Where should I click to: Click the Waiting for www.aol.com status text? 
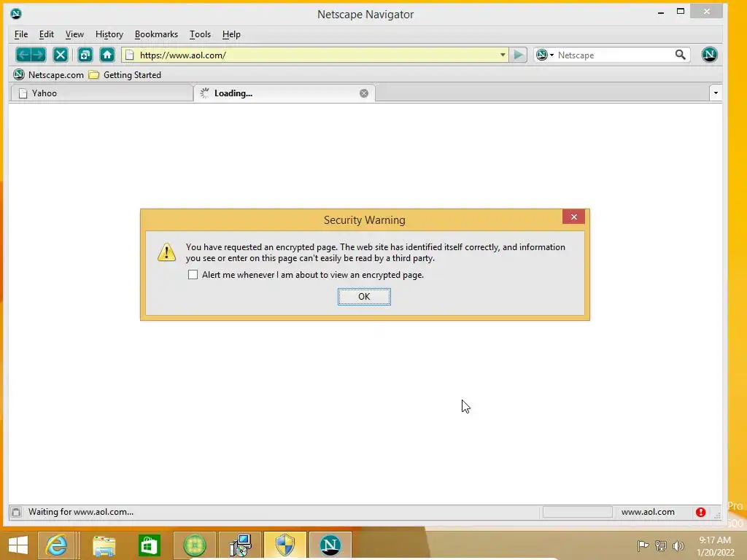[81, 512]
